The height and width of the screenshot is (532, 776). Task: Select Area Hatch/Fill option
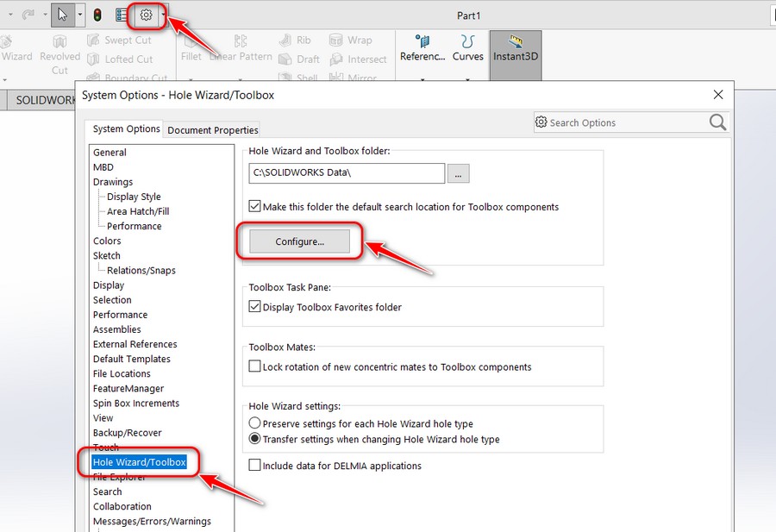[x=138, y=211]
